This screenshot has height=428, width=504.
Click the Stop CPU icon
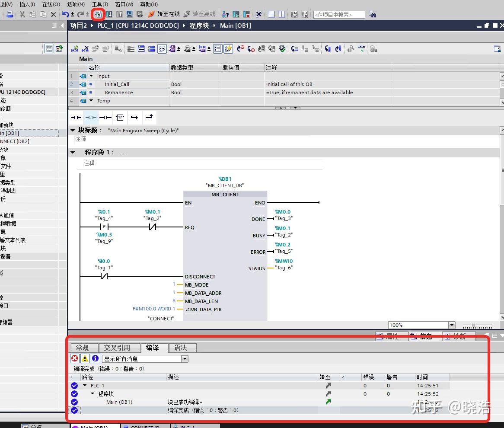(246, 14)
